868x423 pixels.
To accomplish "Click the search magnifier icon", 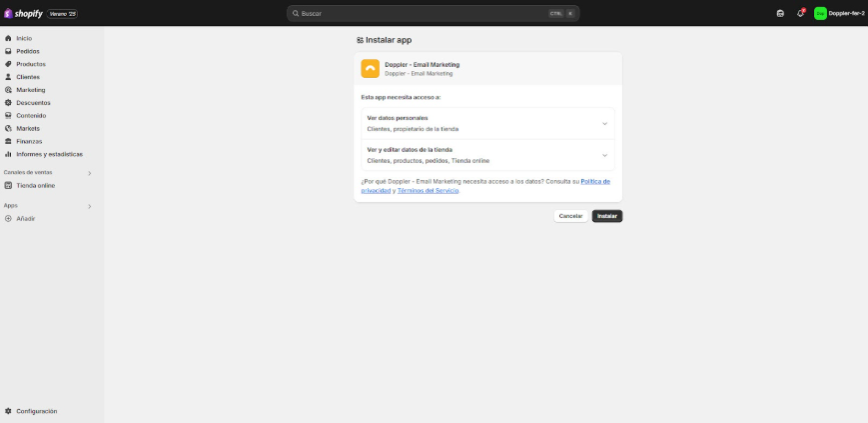I will (x=296, y=13).
